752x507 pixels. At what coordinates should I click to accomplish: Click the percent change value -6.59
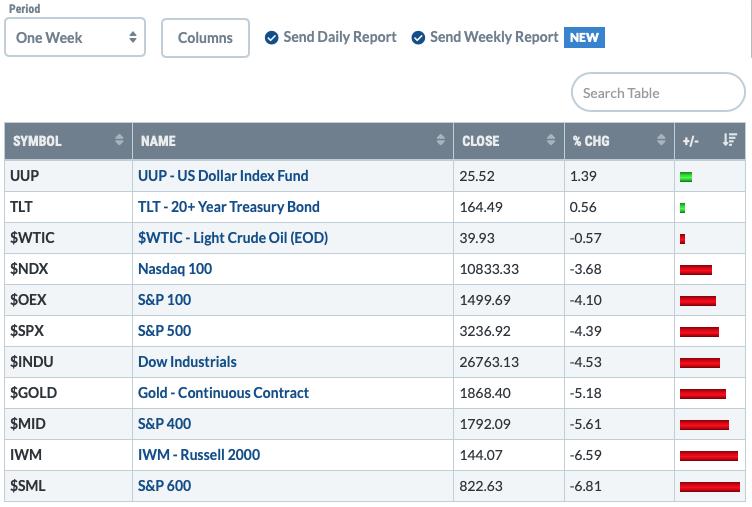[x=586, y=455]
